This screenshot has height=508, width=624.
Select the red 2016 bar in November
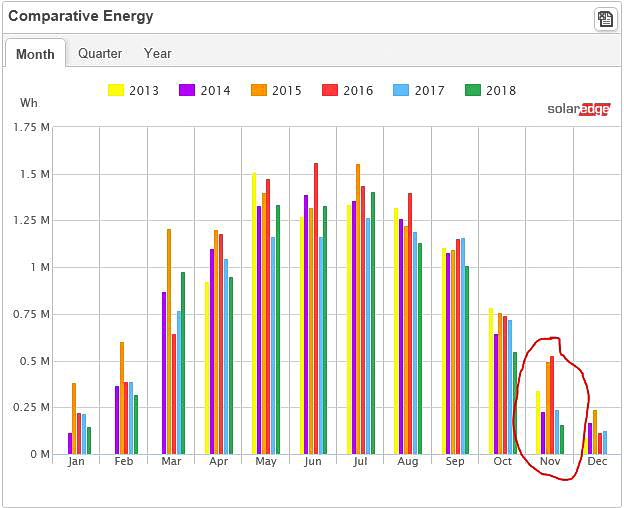tap(552, 405)
